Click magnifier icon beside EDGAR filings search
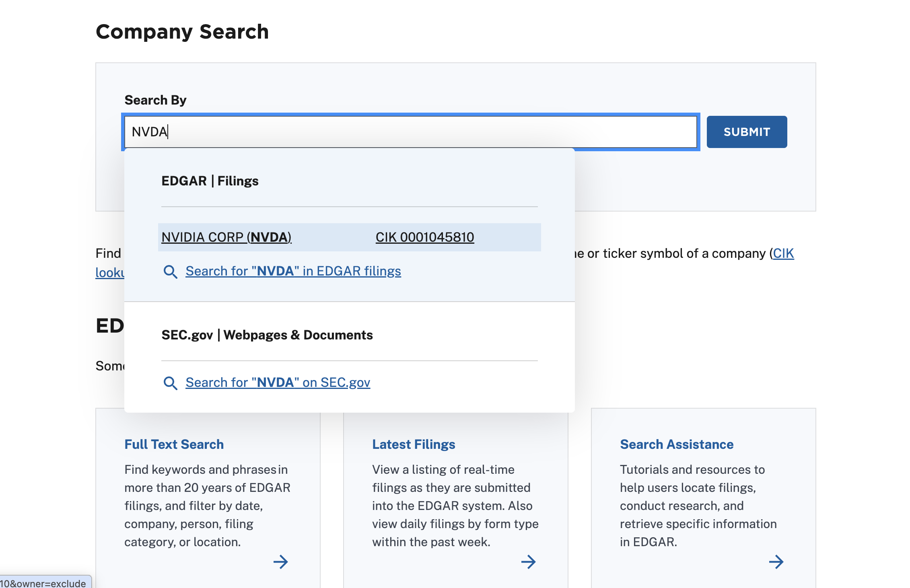This screenshot has height=588, width=910. pos(170,272)
